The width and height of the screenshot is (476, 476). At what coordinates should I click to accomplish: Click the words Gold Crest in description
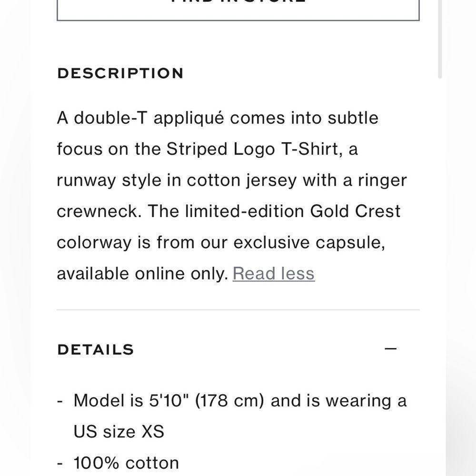pyautogui.click(x=355, y=211)
